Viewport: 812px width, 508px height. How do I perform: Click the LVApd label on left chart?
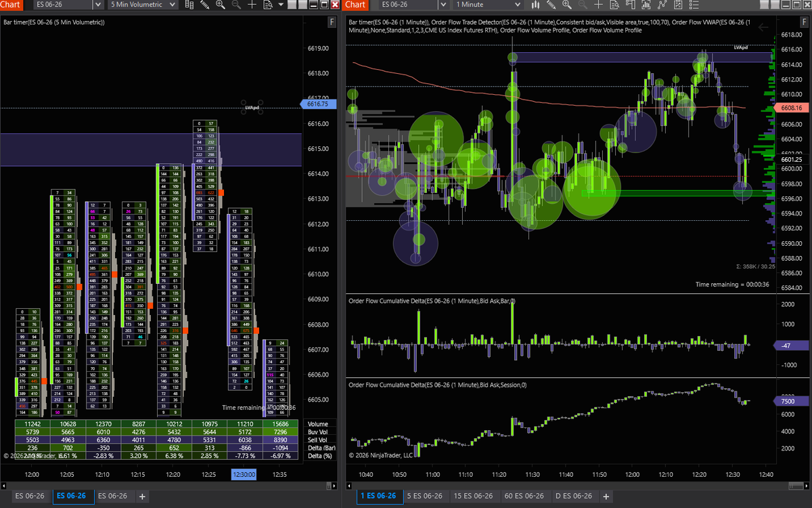point(252,108)
